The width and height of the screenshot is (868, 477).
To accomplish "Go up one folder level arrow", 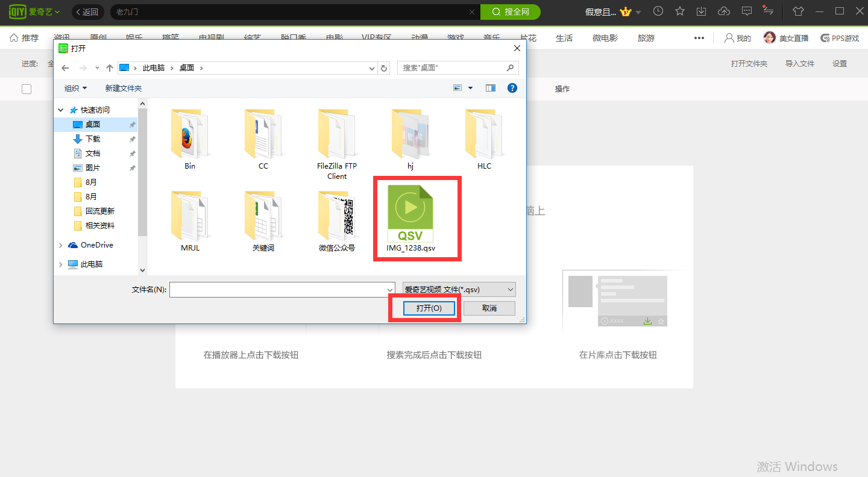I will coord(110,68).
